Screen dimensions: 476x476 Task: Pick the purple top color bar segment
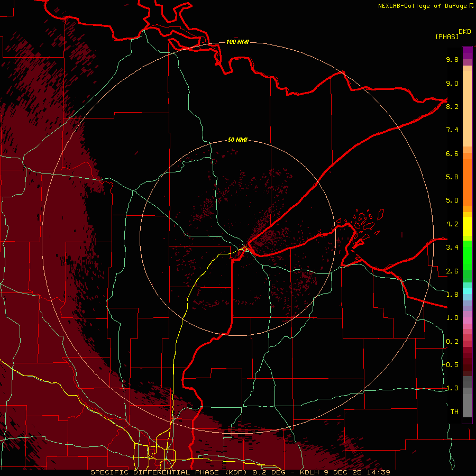tap(467, 53)
